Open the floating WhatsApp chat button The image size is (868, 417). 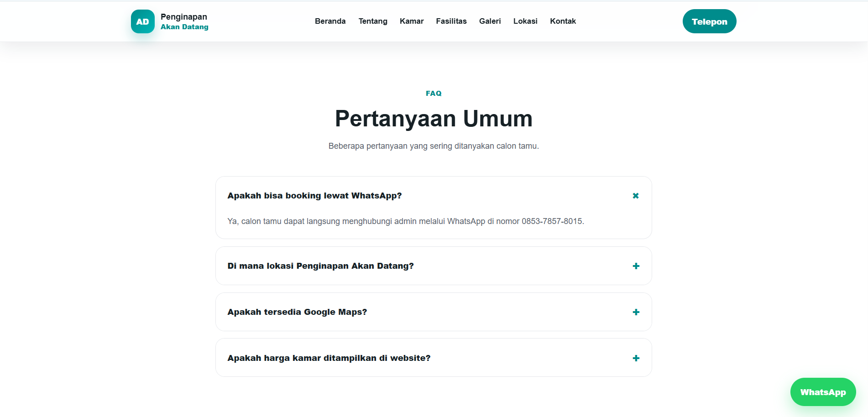coord(823,392)
